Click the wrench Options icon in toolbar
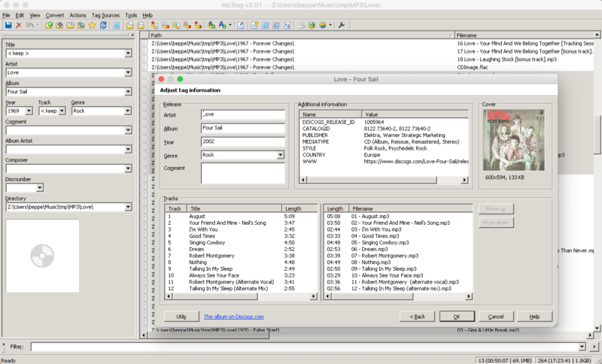The width and height of the screenshot is (602, 364). coord(341,25)
